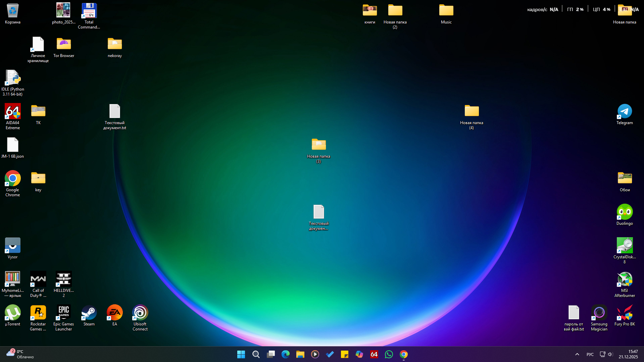The width and height of the screenshot is (644, 362).
Task: Launch the Fury Pro BK shortcut
Action: pyautogui.click(x=625, y=316)
